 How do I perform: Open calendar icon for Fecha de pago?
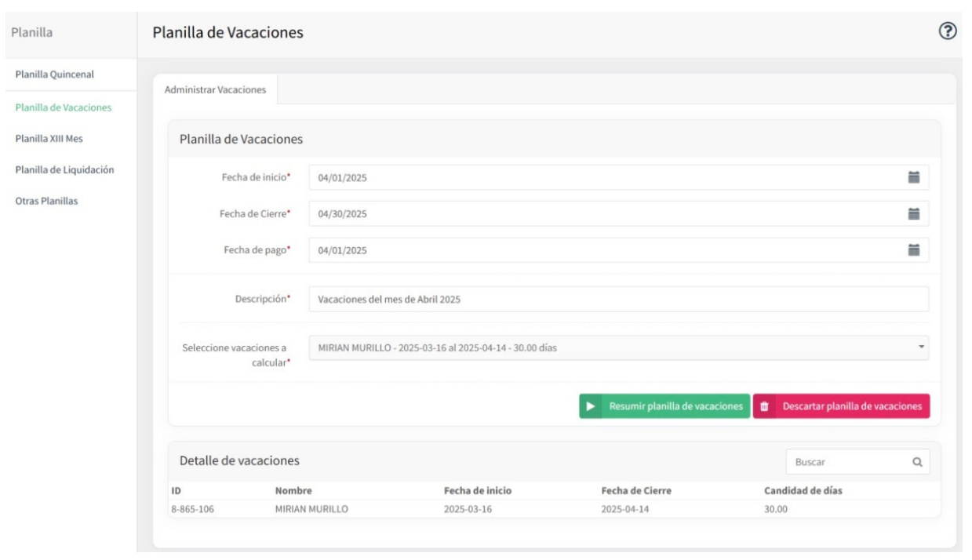click(913, 250)
